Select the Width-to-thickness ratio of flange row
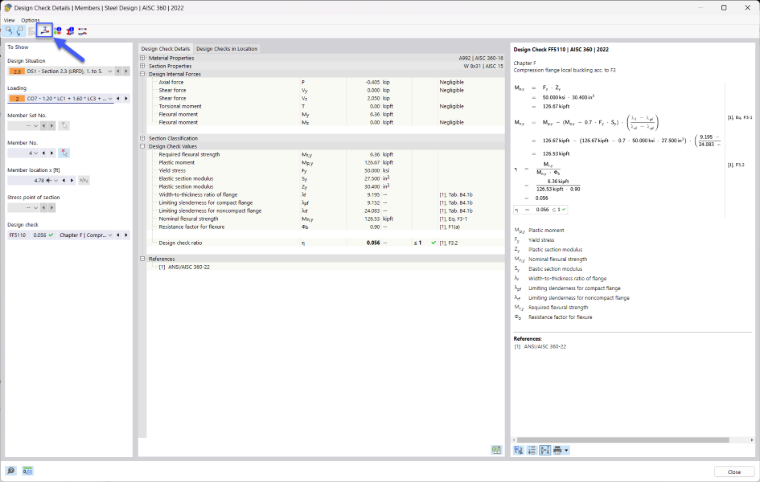This screenshot has width=760, height=482. 326,194
